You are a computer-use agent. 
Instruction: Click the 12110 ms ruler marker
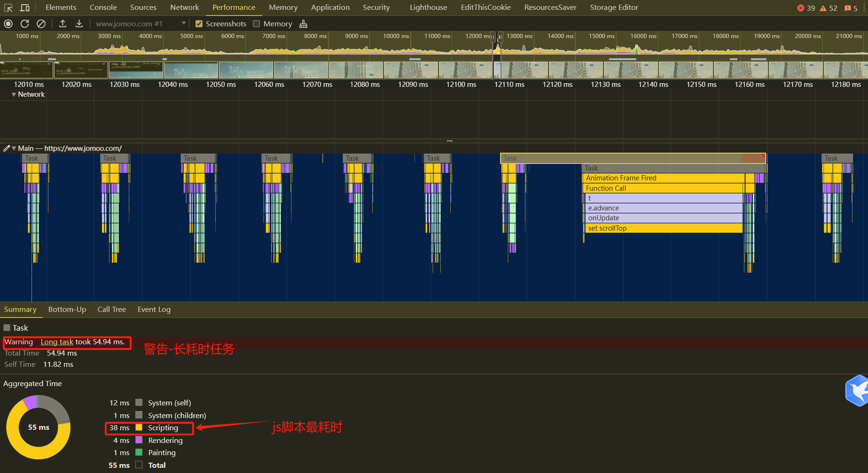509,85
